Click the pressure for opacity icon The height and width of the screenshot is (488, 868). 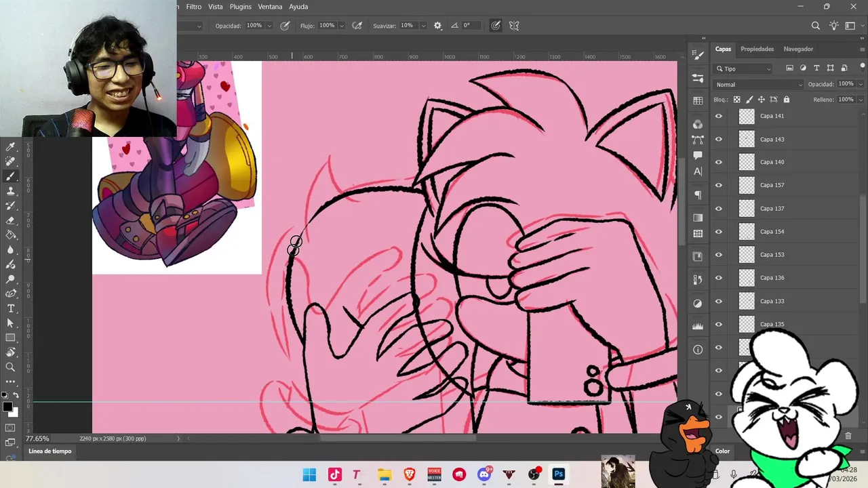click(285, 26)
